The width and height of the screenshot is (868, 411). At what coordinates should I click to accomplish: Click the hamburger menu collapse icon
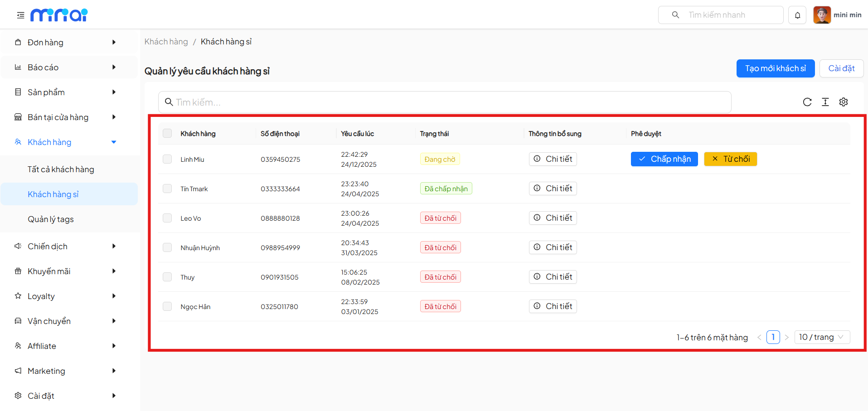(20, 15)
